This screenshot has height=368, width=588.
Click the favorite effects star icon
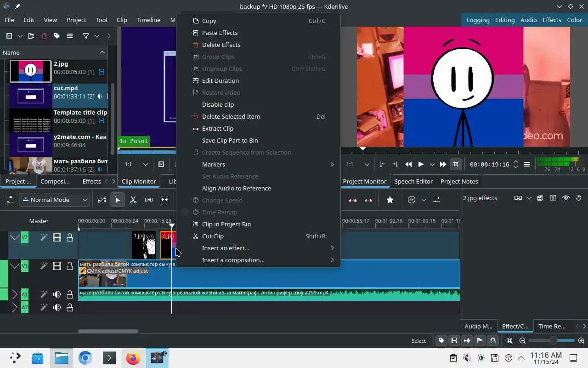(390, 200)
